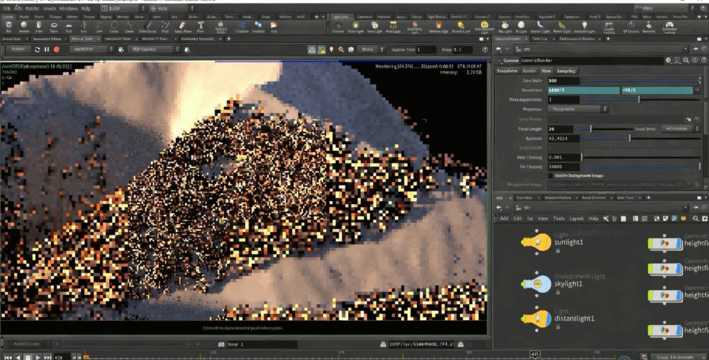Add an Environment Light from shelf
Viewport: 709px width, 360px height.
click(x=485, y=27)
